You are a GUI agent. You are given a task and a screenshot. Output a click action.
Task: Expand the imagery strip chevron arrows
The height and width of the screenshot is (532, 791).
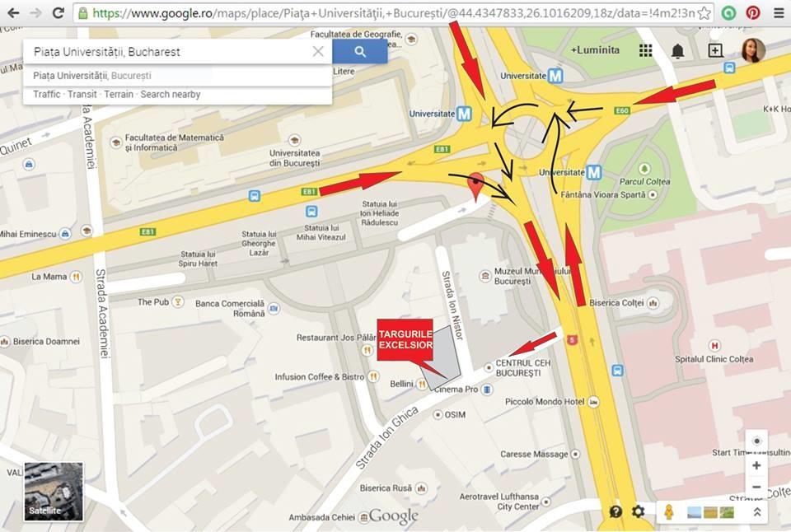pos(756,512)
